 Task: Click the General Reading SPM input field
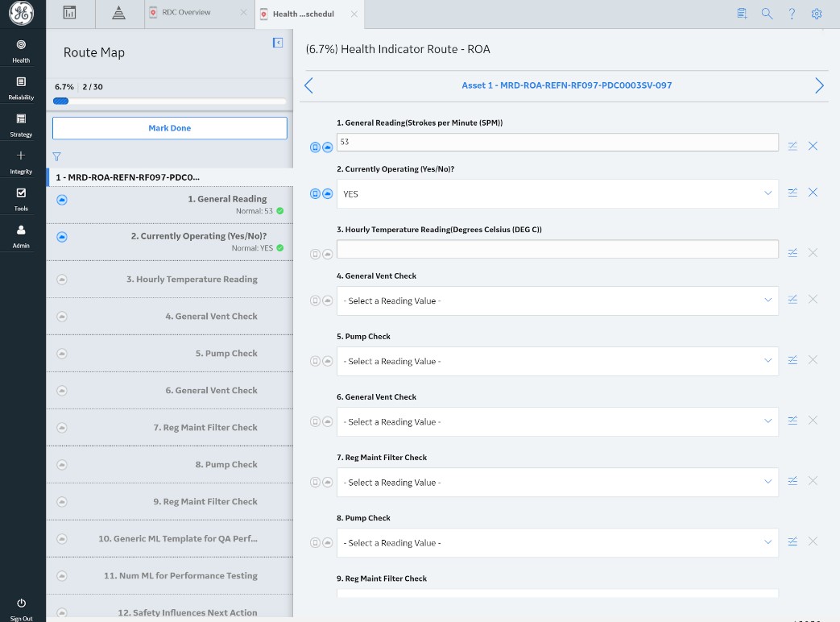557,142
